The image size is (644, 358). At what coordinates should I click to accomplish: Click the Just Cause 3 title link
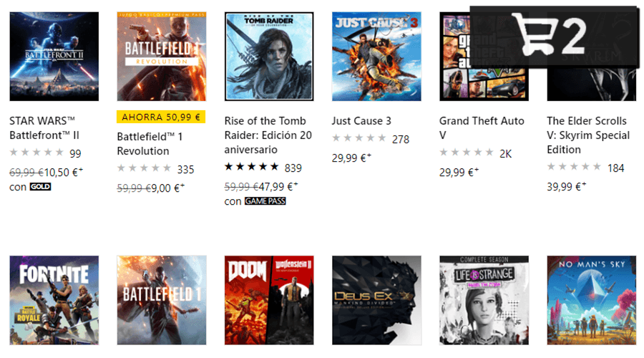[x=361, y=121]
